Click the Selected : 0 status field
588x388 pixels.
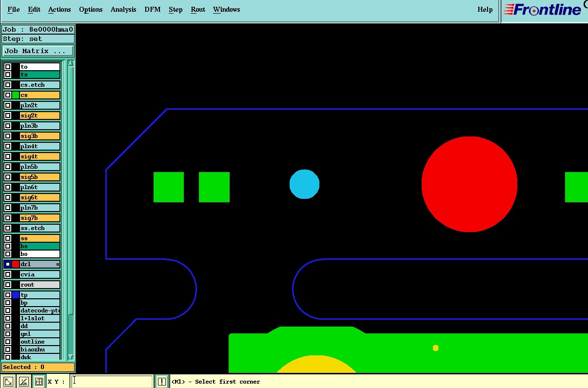(x=38, y=367)
